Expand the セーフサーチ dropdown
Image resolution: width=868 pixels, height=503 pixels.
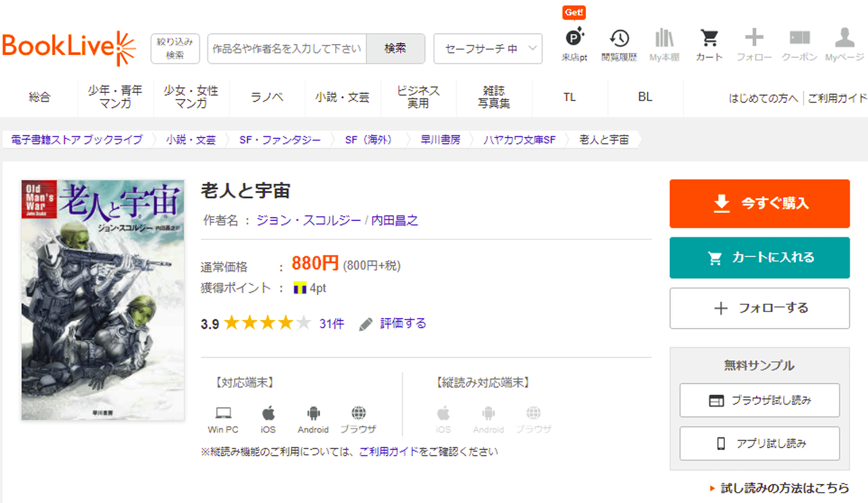pyautogui.click(x=488, y=49)
